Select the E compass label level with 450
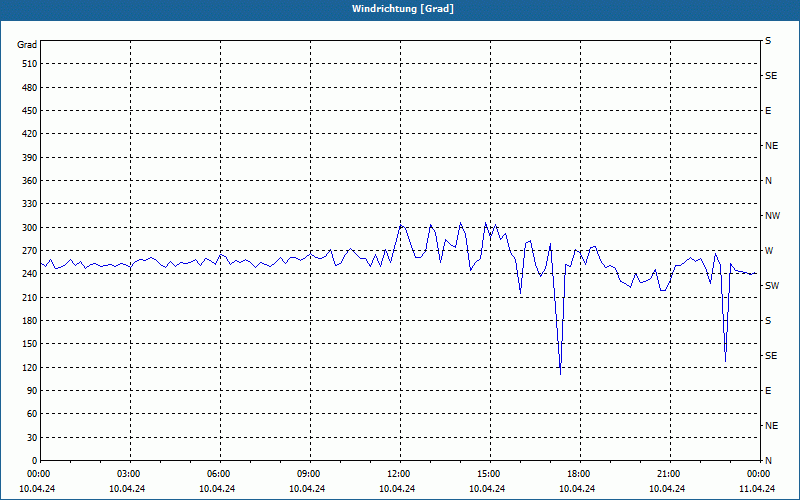The width and height of the screenshot is (800, 500). [768, 111]
